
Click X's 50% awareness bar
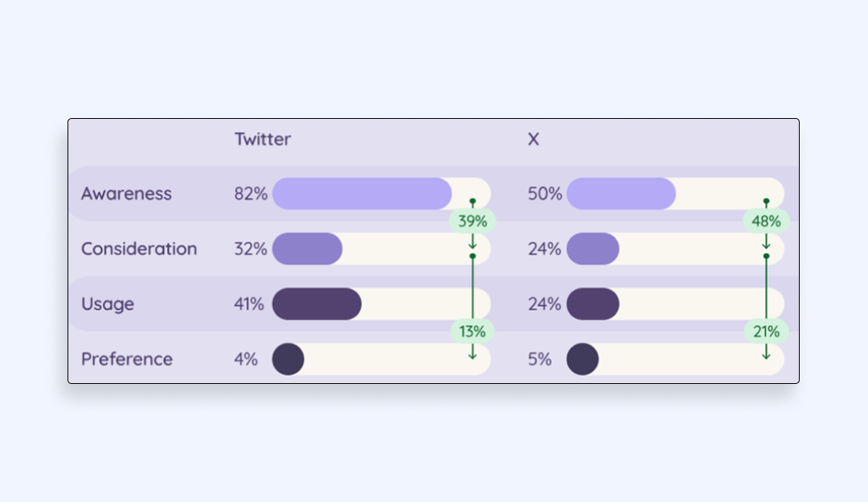(x=621, y=193)
